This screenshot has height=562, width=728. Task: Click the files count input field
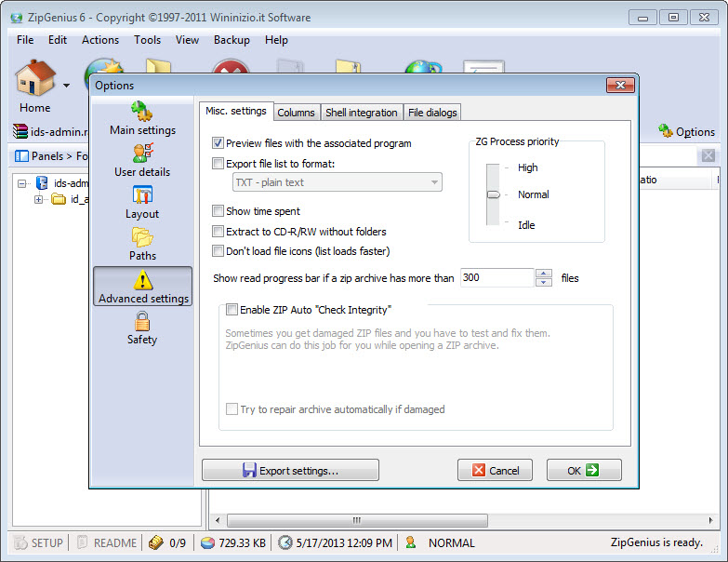pos(496,278)
